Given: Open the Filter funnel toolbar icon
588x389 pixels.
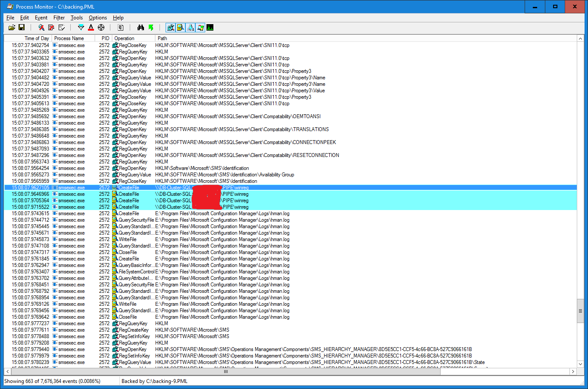Looking at the screenshot, I should tap(81, 28).
